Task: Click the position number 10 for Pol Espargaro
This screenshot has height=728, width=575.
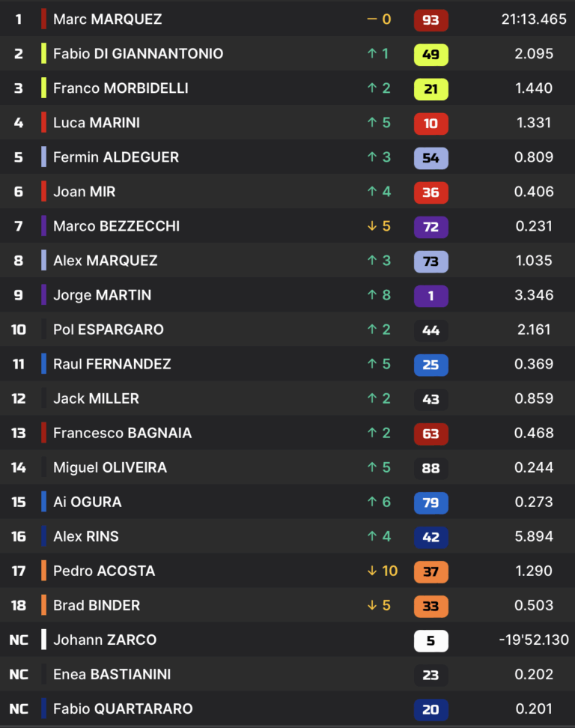Action: click(19, 330)
